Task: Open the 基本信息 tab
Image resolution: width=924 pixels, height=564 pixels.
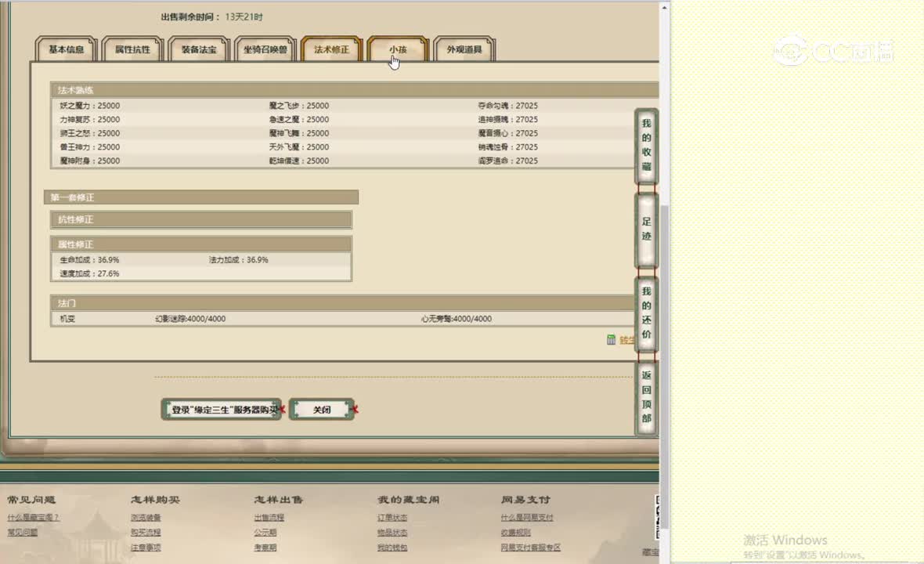Action: click(66, 49)
